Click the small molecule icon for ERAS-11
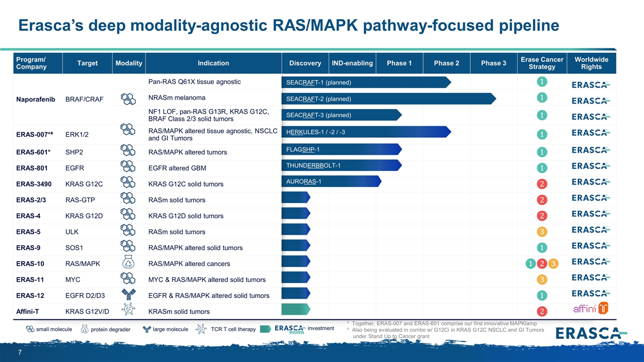644x362 pixels. click(x=129, y=279)
